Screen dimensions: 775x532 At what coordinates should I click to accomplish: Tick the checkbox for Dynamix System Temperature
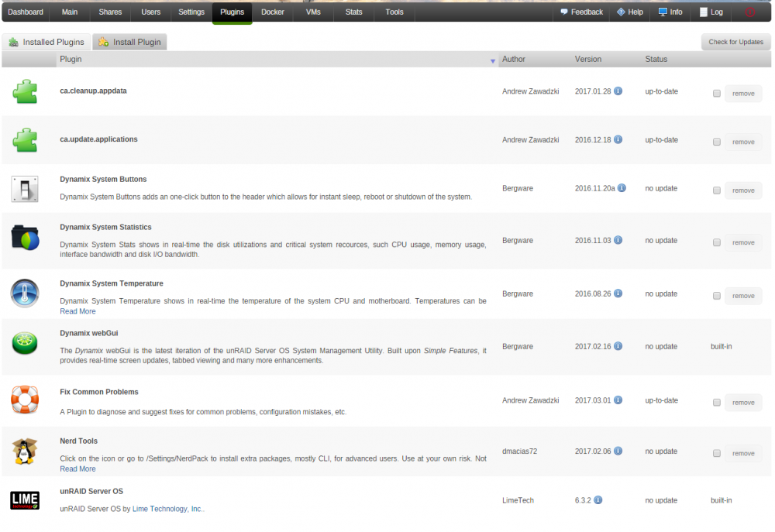pos(717,295)
